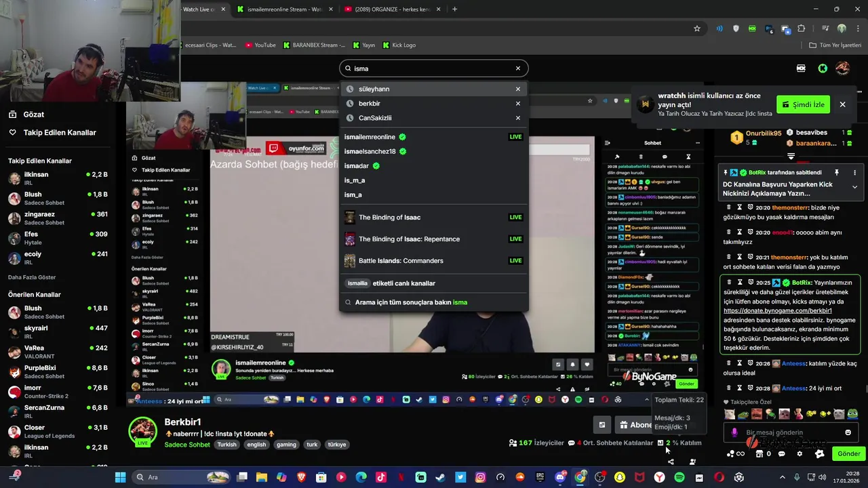Open ecoly channel in sidebar

[58, 258]
